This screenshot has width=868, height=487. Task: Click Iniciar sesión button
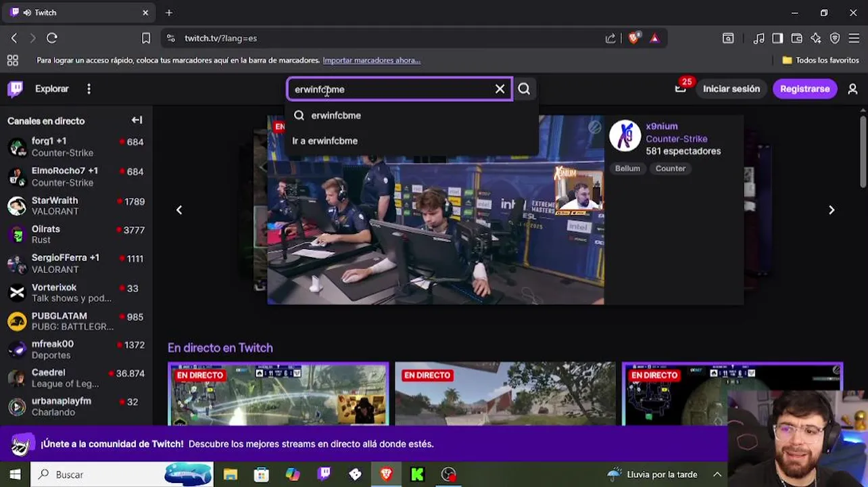click(731, 89)
